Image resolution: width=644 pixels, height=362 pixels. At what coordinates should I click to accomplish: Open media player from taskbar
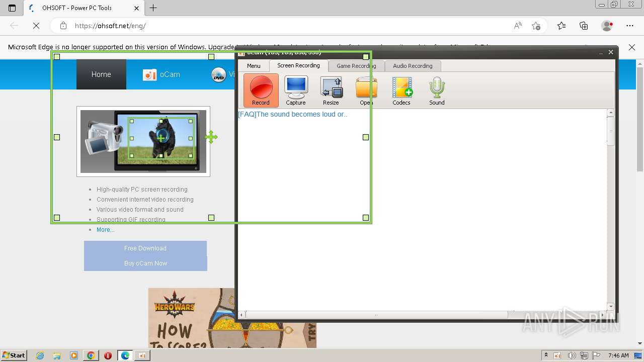pyautogui.click(x=74, y=355)
